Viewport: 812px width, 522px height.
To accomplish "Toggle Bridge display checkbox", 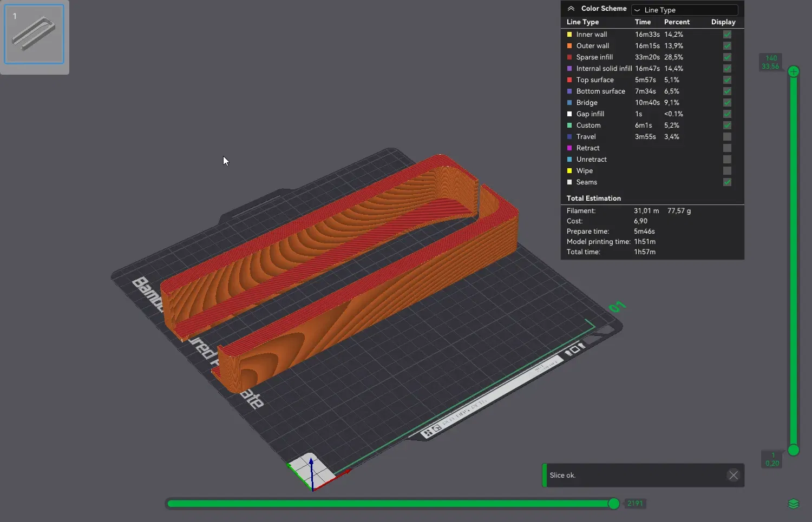I will [x=727, y=102].
